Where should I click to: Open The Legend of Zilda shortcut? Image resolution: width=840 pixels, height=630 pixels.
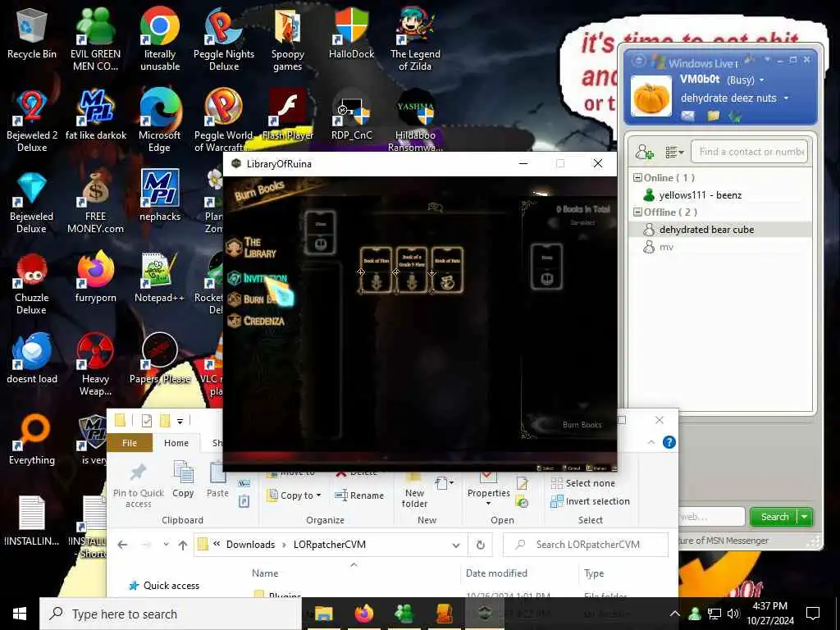pos(415,39)
